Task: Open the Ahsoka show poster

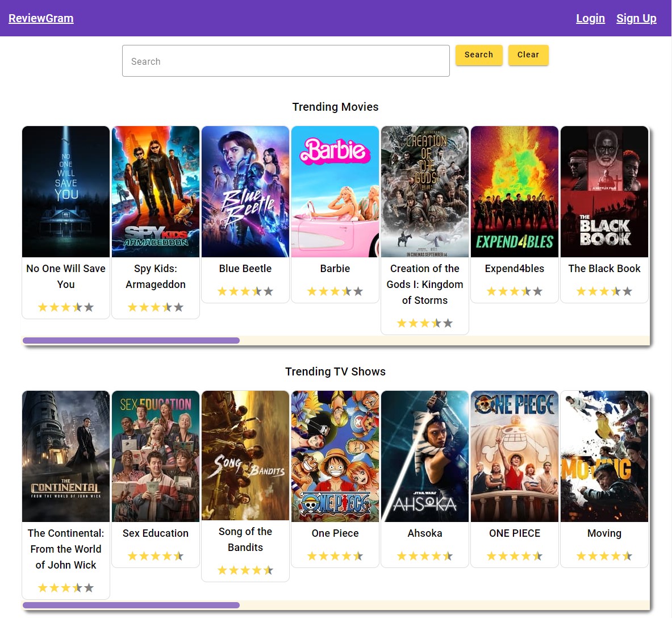Action: (425, 456)
